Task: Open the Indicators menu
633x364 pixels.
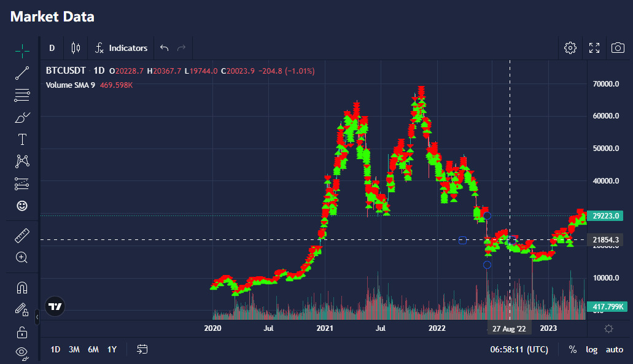Action: 122,48
